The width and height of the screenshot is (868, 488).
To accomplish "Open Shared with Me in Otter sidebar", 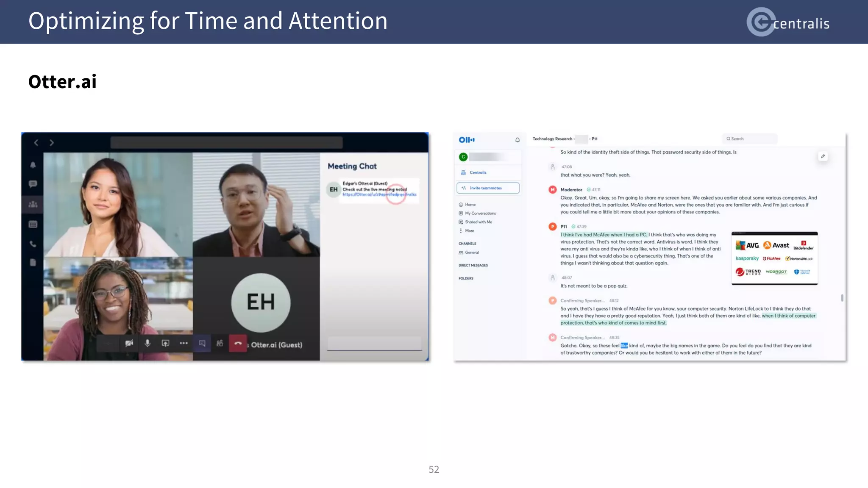I will pyautogui.click(x=475, y=222).
